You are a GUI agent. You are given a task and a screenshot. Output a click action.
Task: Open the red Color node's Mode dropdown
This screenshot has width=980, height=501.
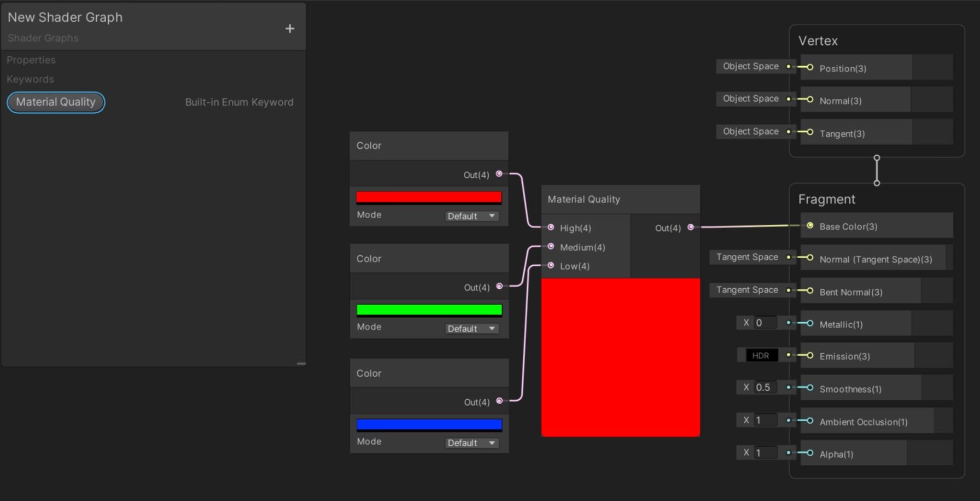(x=471, y=216)
